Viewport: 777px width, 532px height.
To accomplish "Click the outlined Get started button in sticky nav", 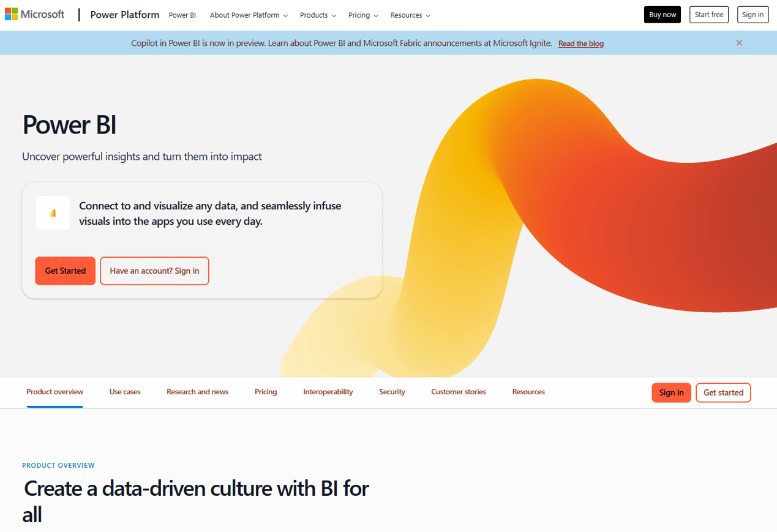I will click(723, 392).
